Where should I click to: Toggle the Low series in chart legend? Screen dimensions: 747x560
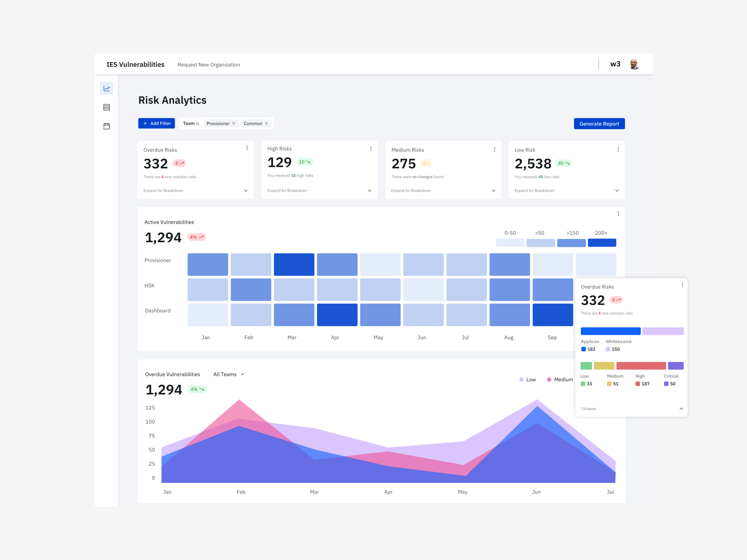[x=527, y=380]
